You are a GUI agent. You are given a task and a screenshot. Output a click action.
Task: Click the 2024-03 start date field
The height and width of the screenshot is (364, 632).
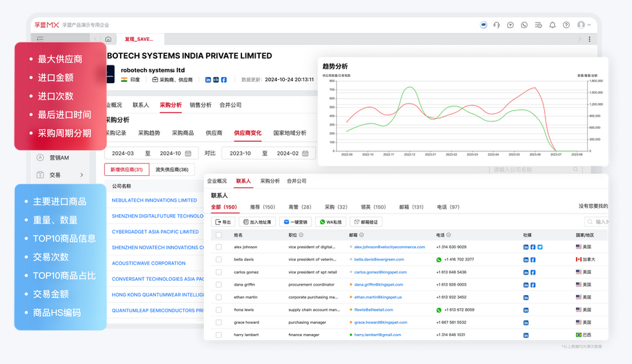123,153
